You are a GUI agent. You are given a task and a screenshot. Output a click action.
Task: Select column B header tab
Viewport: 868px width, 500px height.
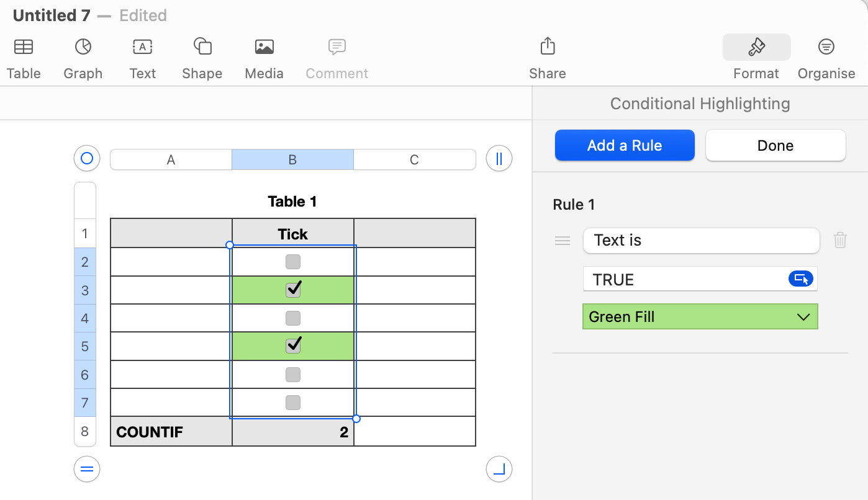coord(292,160)
